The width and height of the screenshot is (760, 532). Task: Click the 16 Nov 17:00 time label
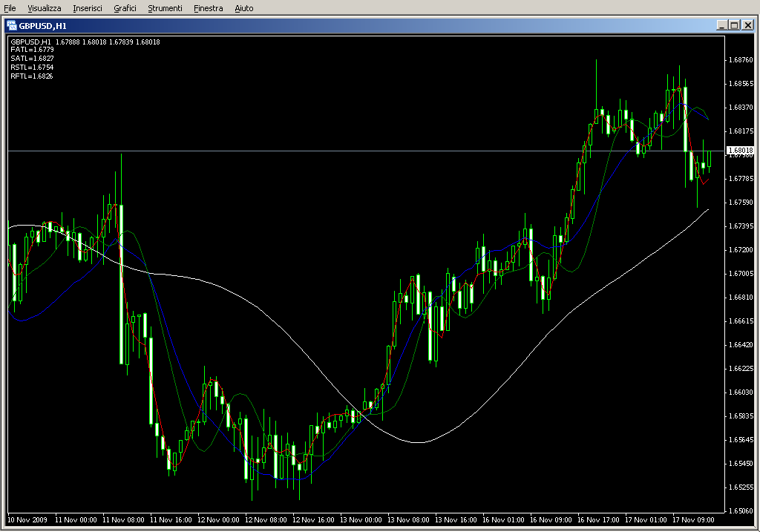(x=598, y=519)
